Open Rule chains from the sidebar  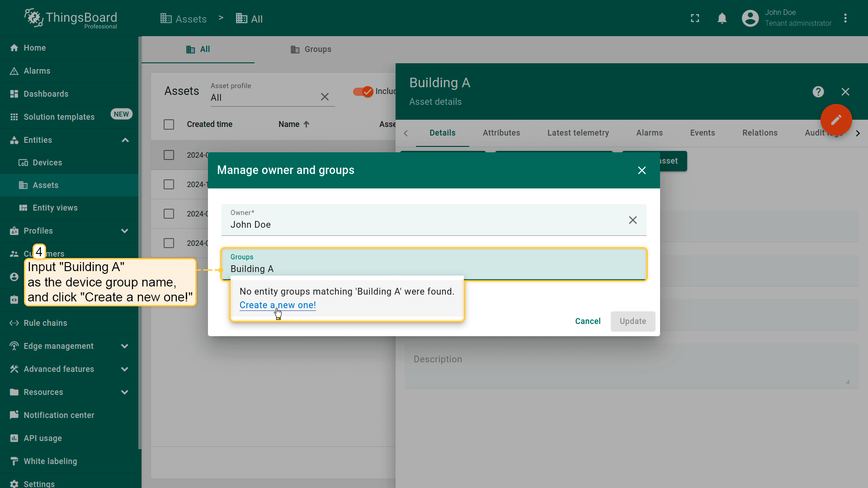(45, 323)
